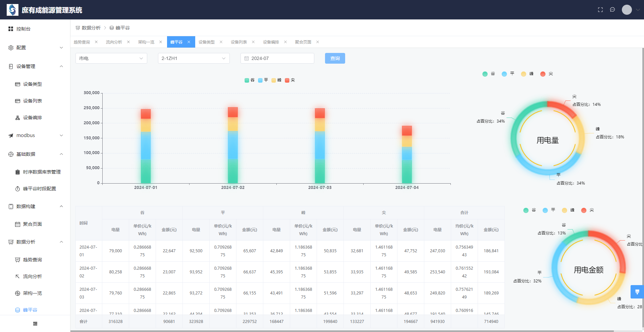Close the 趋势查询 tab
644x332 pixels.
click(96, 42)
